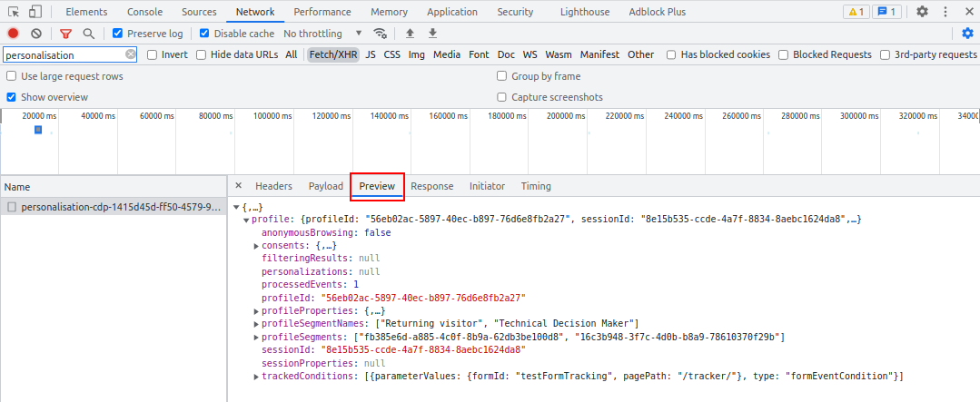The width and height of the screenshot is (980, 402).
Task: Collapse the root JSON object
Action: point(236,207)
